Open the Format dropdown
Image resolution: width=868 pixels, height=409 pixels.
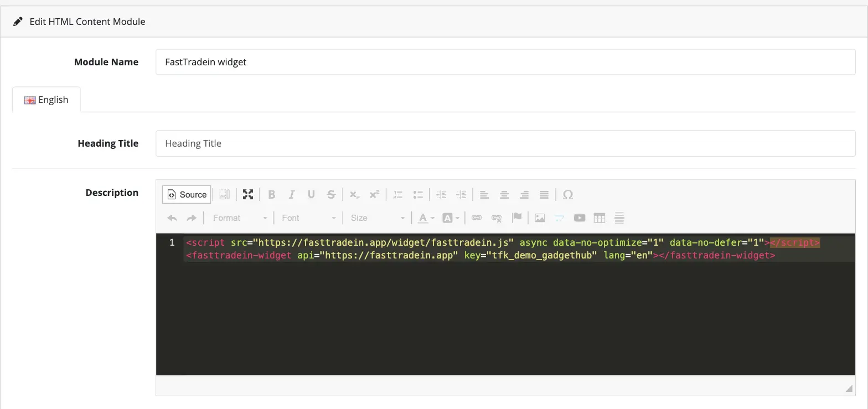point(239,218)
